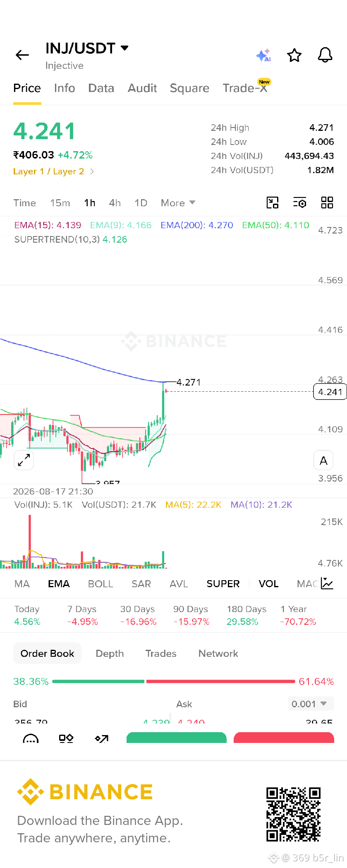The width and height of the screenshot is (347, 868).
Task: Set a price alert with bell icon
Action: click(325, 55)
